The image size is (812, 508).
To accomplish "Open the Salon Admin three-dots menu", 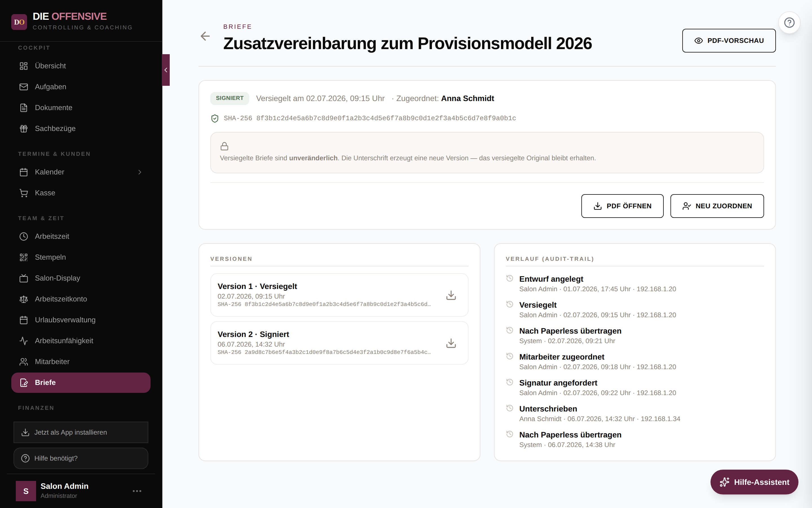I will (137, 491).
